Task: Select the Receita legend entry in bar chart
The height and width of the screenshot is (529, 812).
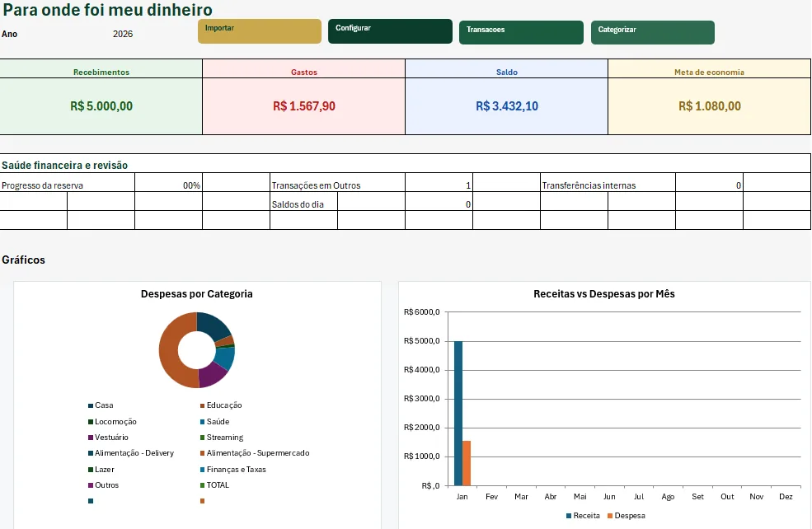Action: 583,516
